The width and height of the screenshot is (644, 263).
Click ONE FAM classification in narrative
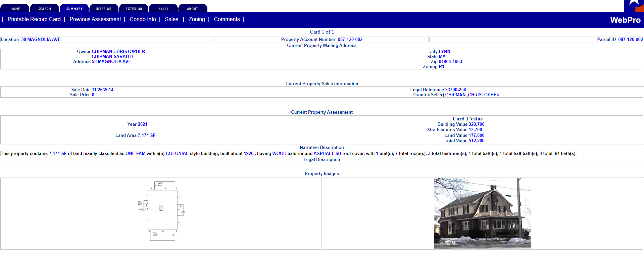(135, 154)
